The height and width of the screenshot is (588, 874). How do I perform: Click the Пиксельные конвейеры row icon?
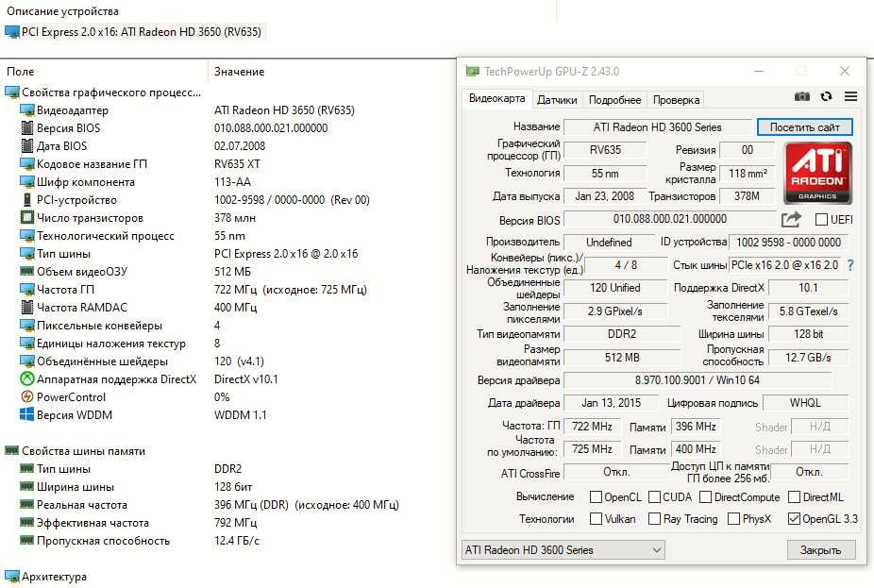coord(26,325)
